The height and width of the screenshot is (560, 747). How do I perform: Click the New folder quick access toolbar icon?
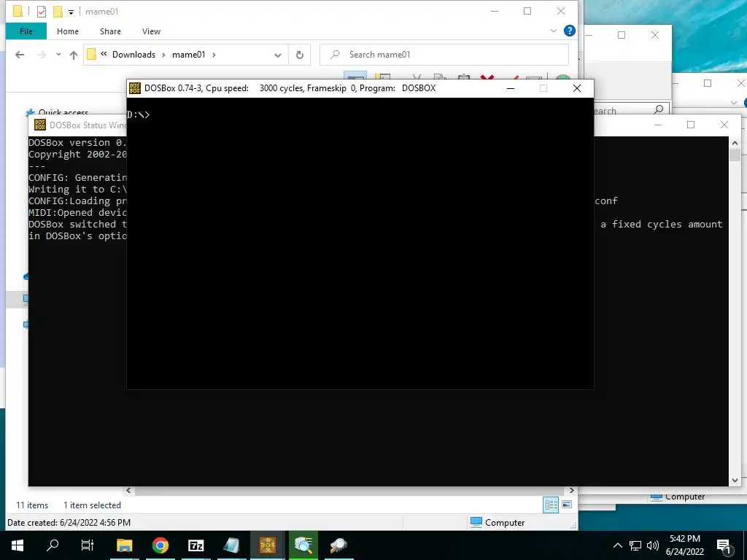click(58, 12)
